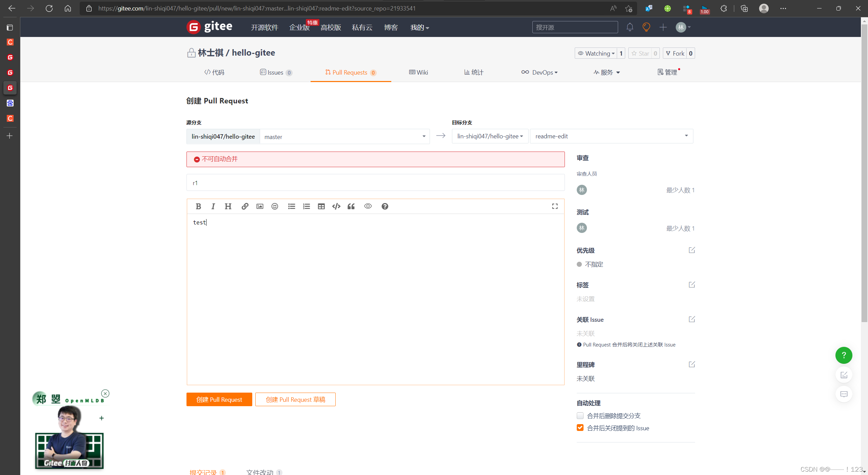
Task: Open the notifications bell icon
Action: [630, 27]
